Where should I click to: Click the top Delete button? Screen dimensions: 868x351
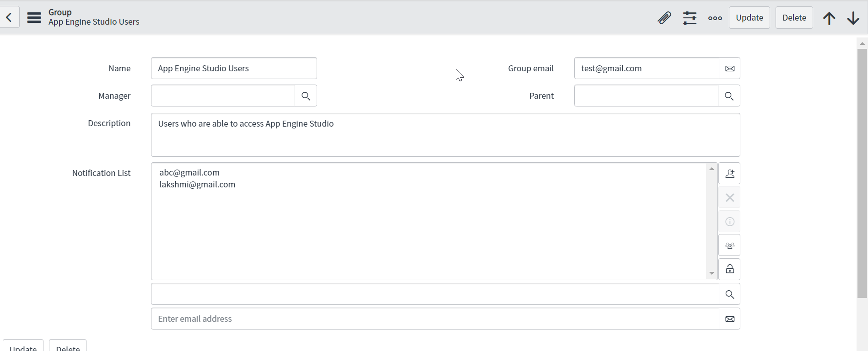coord(794,18)
